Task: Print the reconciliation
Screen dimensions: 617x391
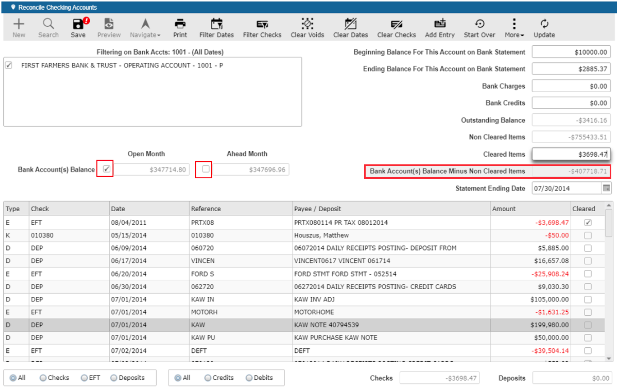Action: coord(180,28)
